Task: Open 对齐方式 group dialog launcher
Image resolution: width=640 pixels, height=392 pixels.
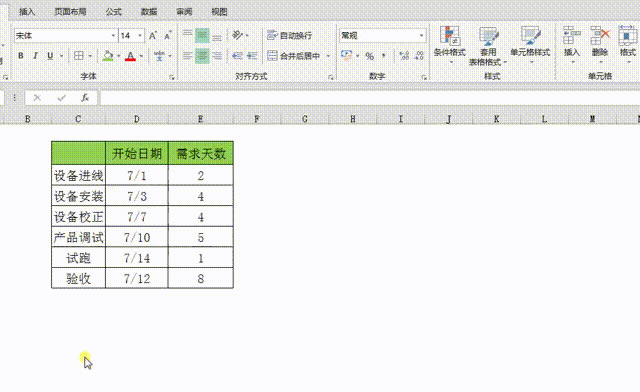Action: pos(331,77)
